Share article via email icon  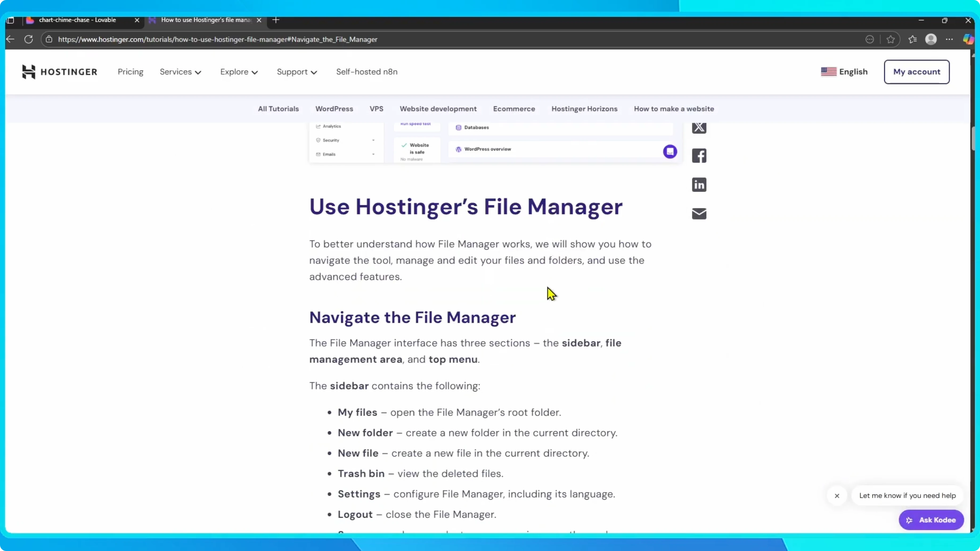pos(699,214)
